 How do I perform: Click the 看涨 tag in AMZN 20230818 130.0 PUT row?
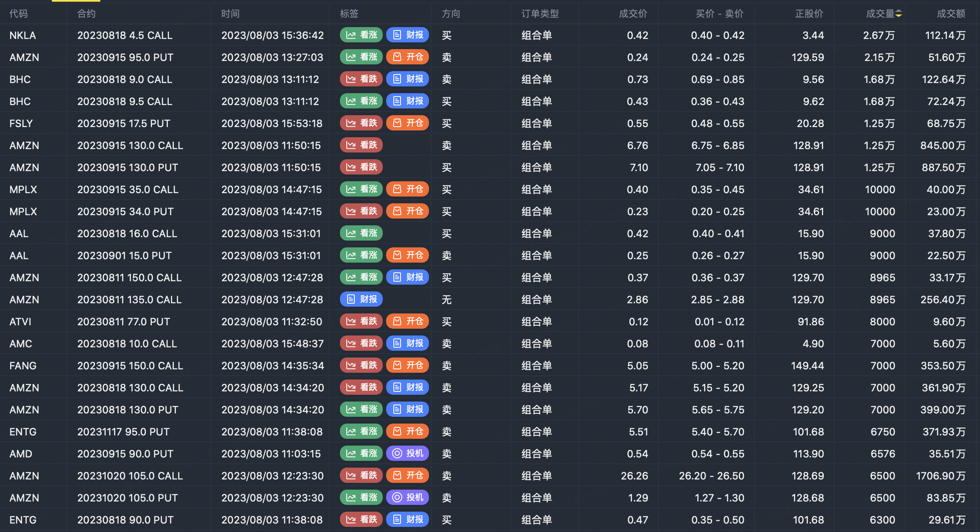pos(361,410)
